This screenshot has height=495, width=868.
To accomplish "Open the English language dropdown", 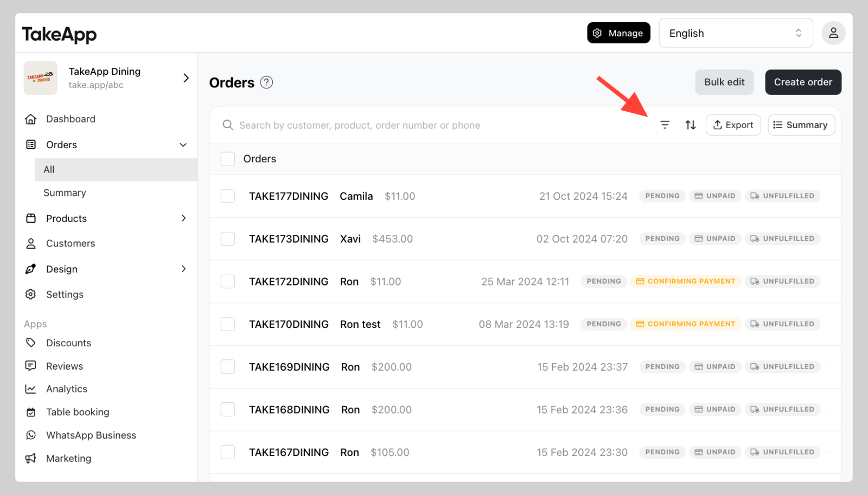I will (x=736, y=33).
